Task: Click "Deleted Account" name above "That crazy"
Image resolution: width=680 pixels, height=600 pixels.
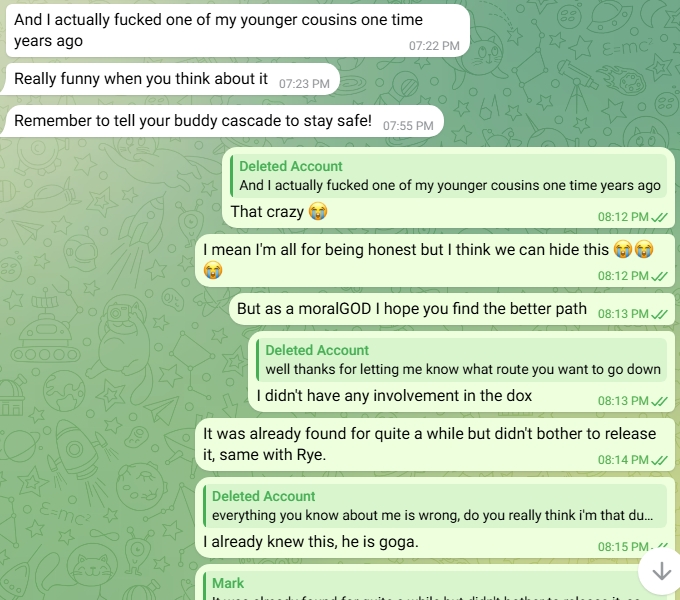Action: tap(291, 166)
